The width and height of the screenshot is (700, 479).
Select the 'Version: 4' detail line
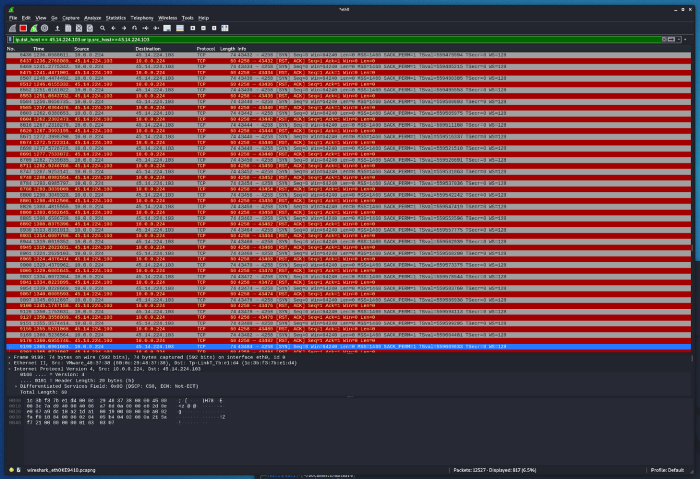(52, 375)
